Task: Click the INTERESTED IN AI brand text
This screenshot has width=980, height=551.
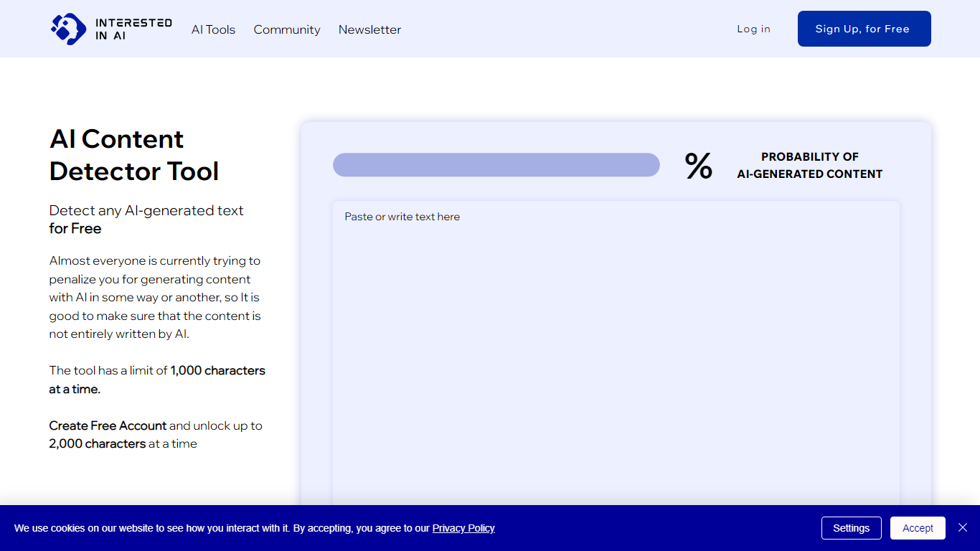Action: [133, 29]
